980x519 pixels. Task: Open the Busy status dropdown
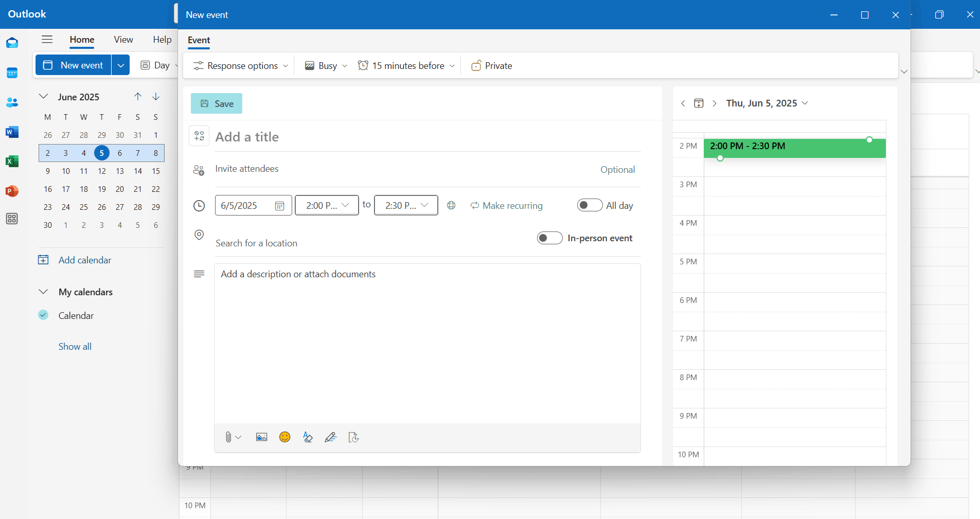pyautogui.click(x=325, y=65)
